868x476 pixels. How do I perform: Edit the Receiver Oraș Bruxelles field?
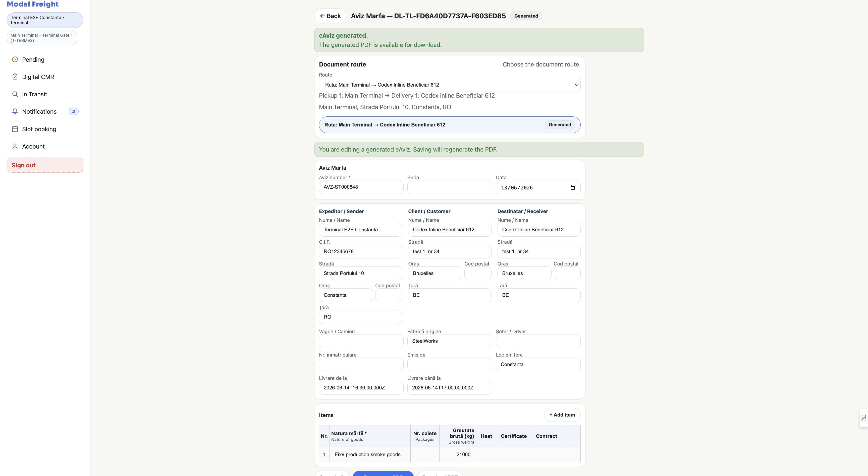point(524,273)
